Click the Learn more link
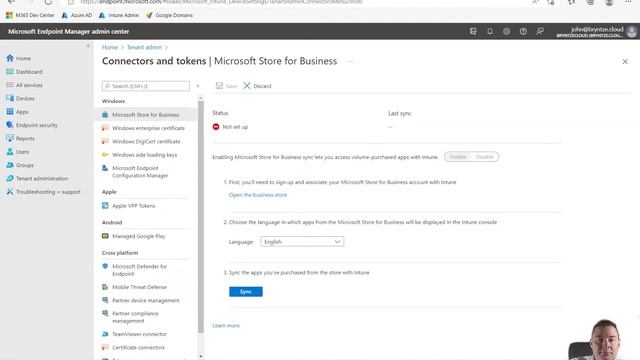Image resolution: width=640 pixels, height=360 pixels. (x=226, y=326)
